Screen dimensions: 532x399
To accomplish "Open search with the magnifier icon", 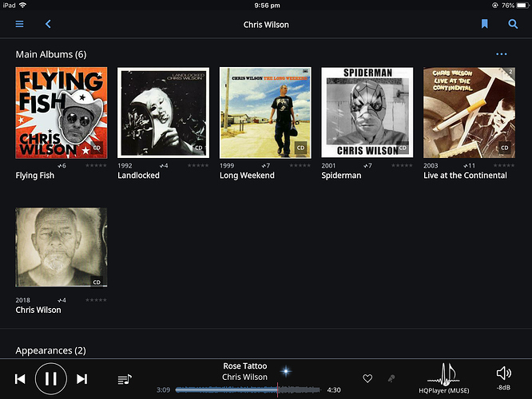I will [513, 24].
